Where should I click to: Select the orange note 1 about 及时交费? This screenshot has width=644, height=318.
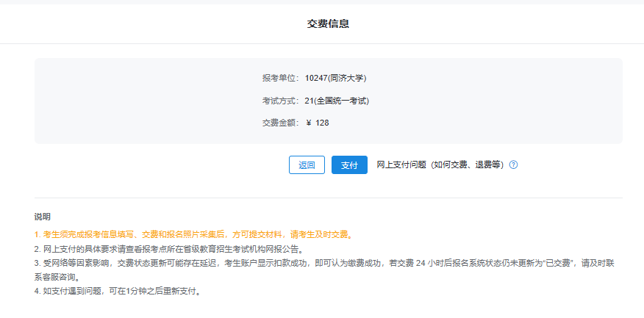tap(193, 235)
